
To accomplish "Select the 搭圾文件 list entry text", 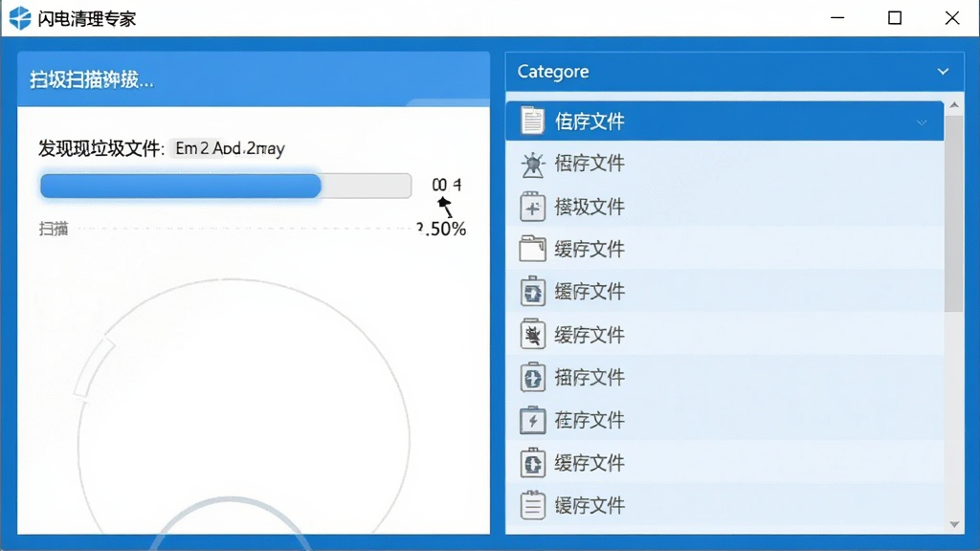I will (590, 207).
